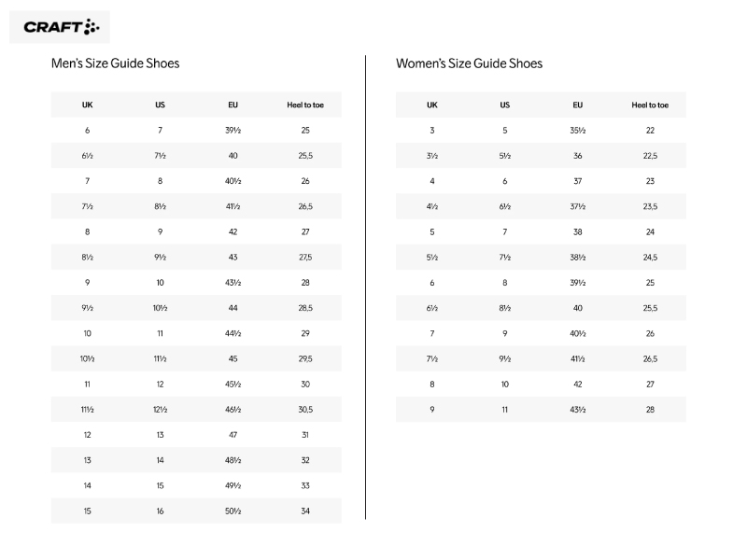Select the men's EU 50½ cell
This screenshot has width=747, height=560.
[233, 511]
